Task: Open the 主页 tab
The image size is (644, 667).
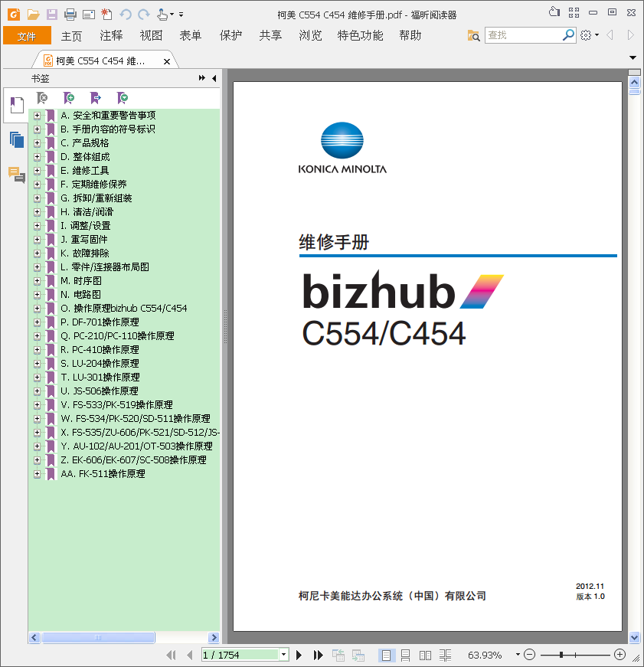Action: coord(71,36)
